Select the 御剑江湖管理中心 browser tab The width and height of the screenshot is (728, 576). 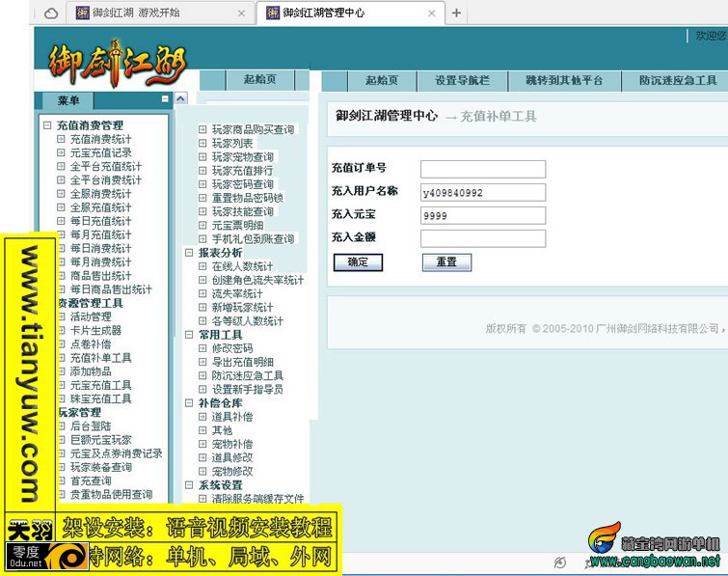[x=351, y=13]
